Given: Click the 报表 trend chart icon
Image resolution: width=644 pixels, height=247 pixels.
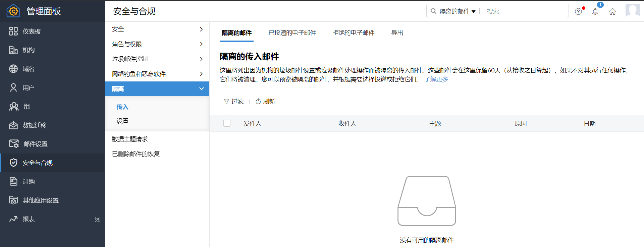Looking at the screenshot, I should 13,219.
